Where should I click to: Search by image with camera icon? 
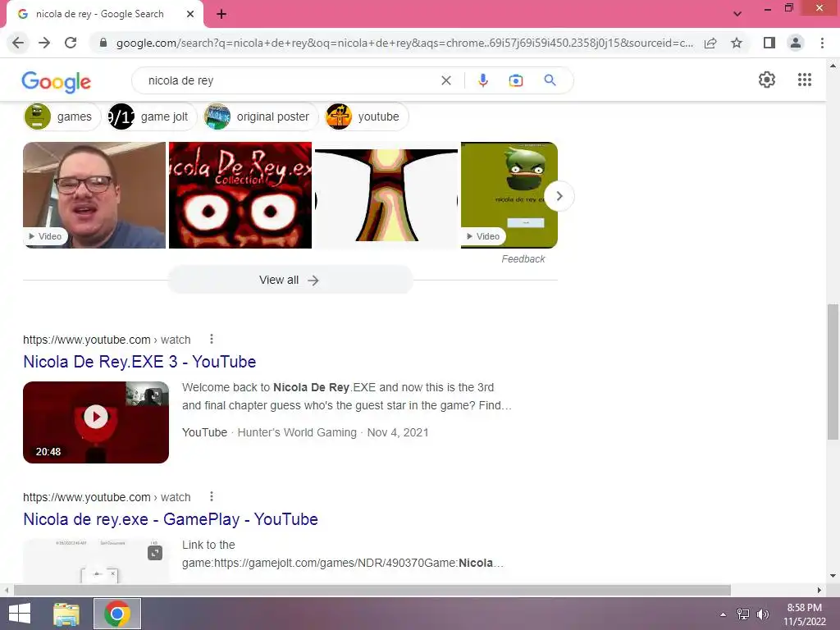tap(515, 80)
